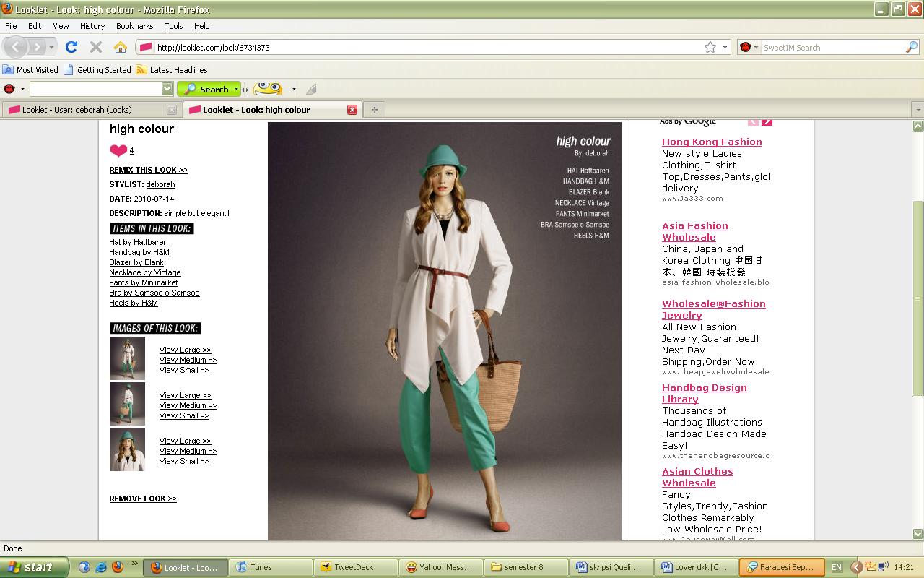Click REMOVE LOOK link
The height and width of the screenshot is (578, 924).
click(143, 499)
